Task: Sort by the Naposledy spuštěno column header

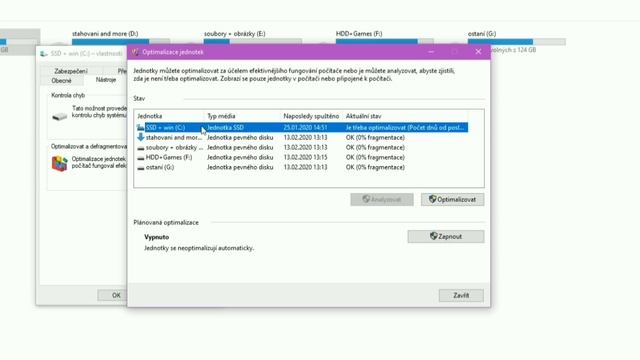Action: click(x=311, y=116)
